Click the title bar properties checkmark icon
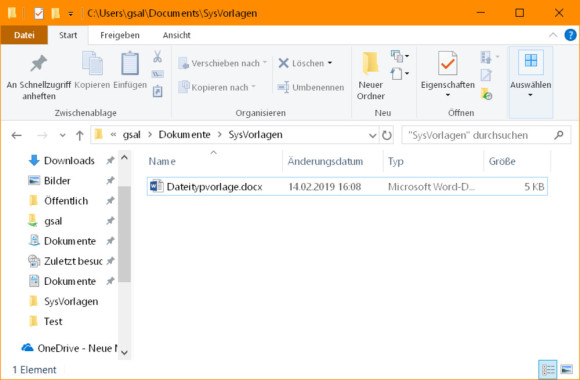580x380 pixels. pos(38,14)
